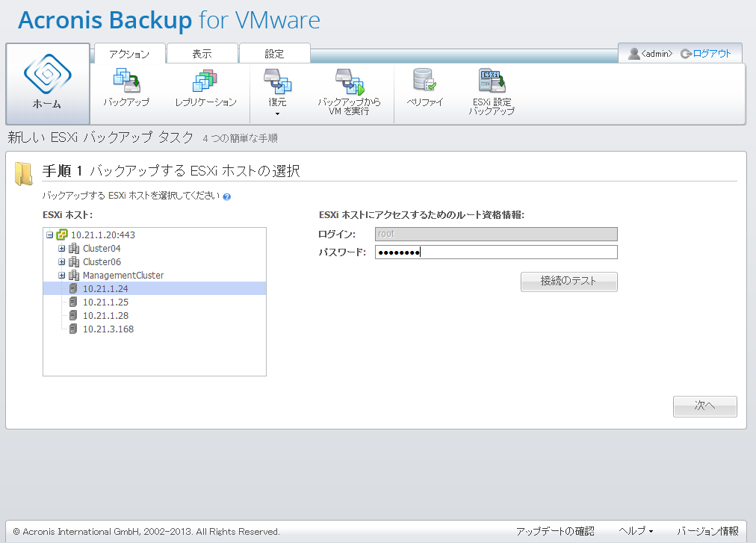Click the Next (次へ) button

704,406
